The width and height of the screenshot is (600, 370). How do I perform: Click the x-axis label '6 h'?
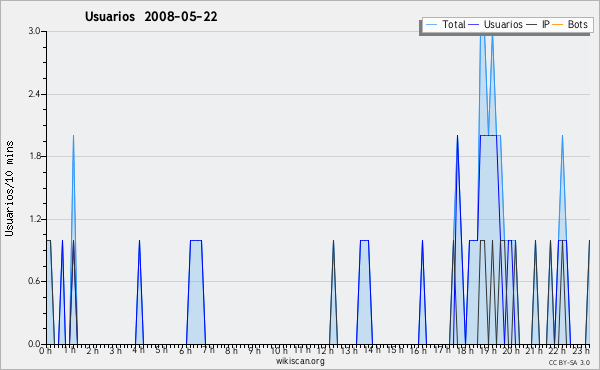[185, 350]
